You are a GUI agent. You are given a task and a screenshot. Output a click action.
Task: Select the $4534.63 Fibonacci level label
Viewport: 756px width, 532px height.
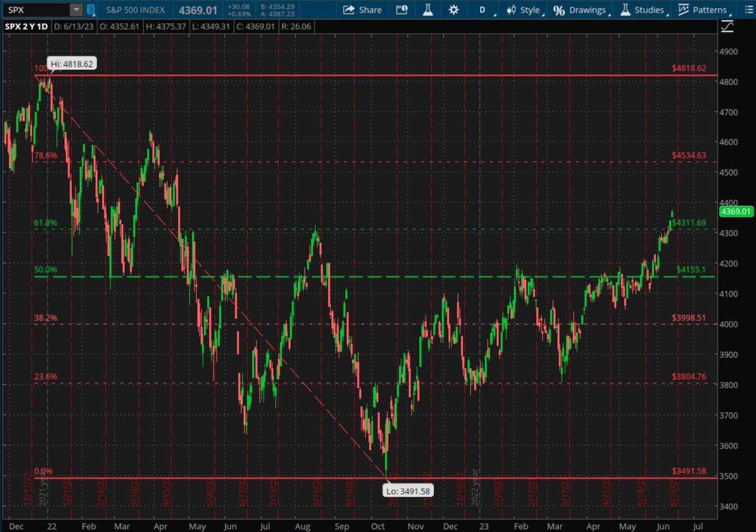tap(689, 155)
